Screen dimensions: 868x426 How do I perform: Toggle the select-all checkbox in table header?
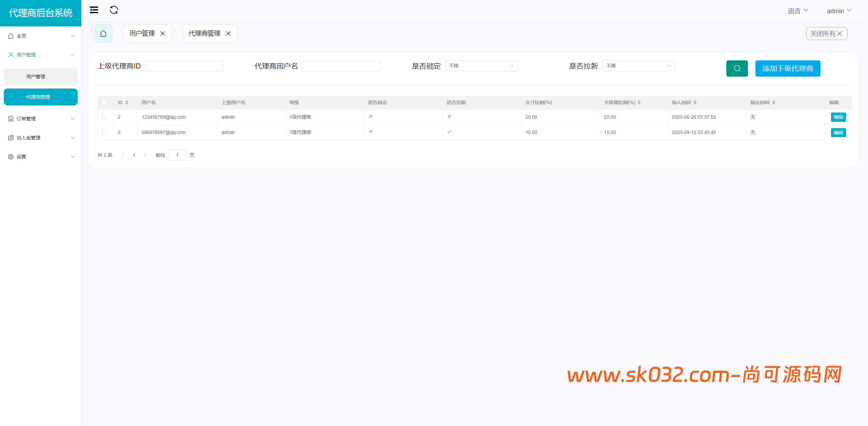(104, 102)
